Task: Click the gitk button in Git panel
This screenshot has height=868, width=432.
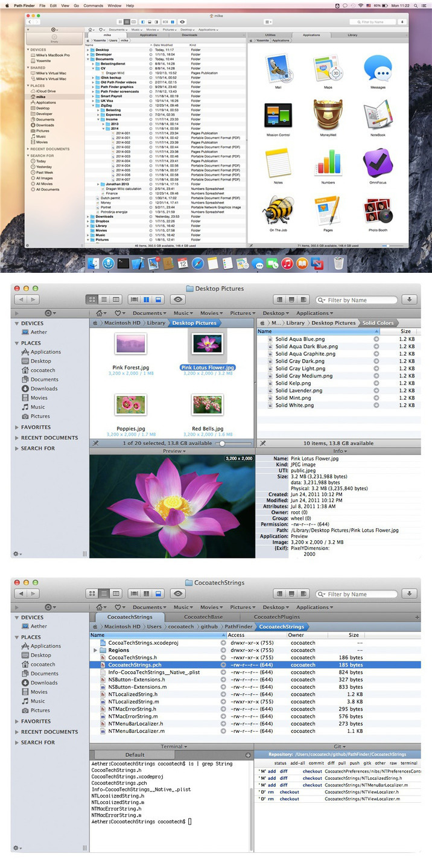Action: (367, 763)
